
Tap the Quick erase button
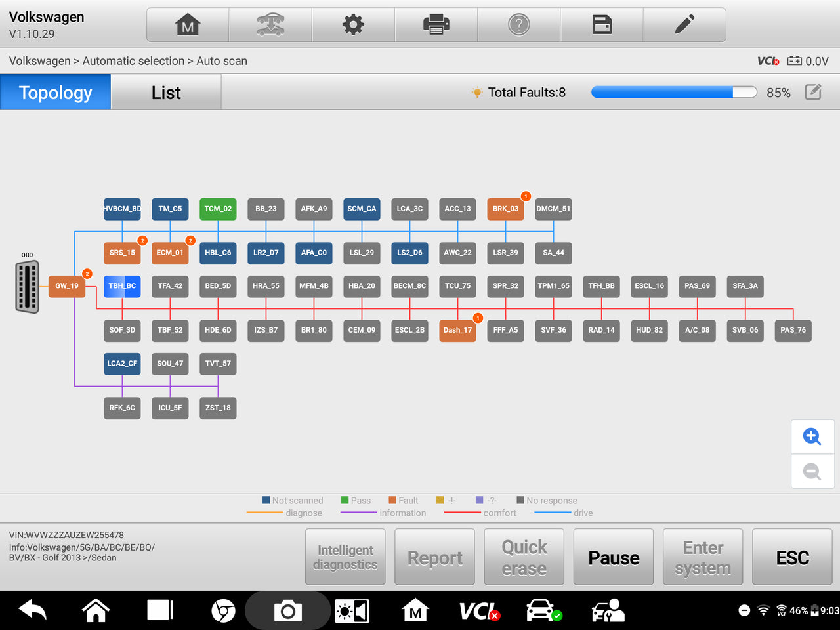click(x=524, y=557)
